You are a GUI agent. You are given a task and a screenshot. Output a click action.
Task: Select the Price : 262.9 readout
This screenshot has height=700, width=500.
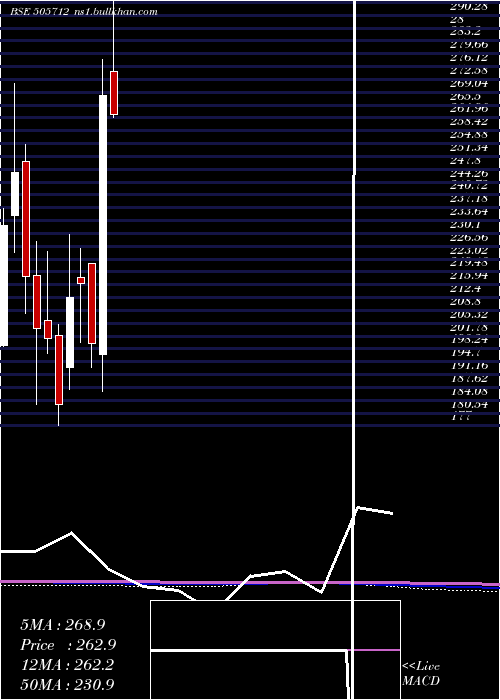tap(68, 645)
